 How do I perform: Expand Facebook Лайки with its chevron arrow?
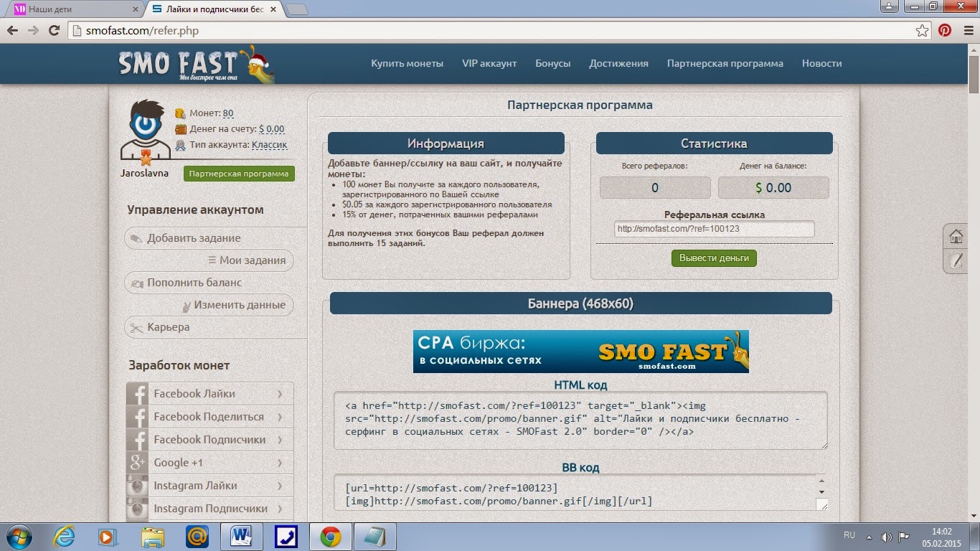pyautogui.click(x=280, y=394)
